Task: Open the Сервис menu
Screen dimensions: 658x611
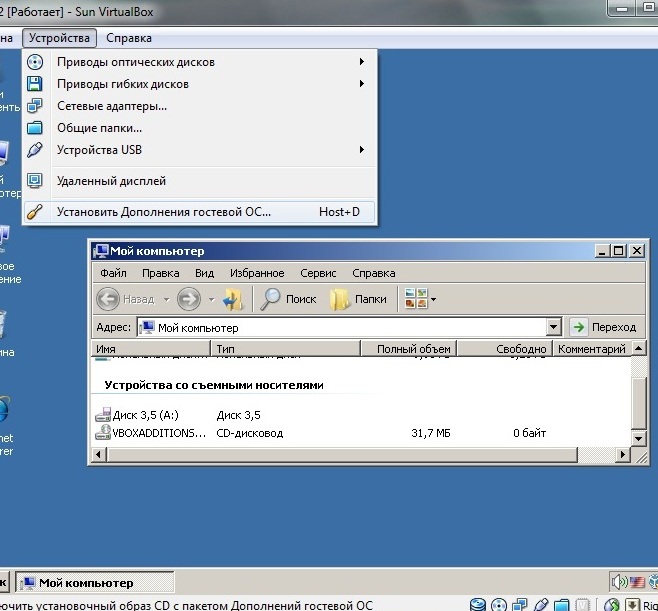Action: point(318,273)
